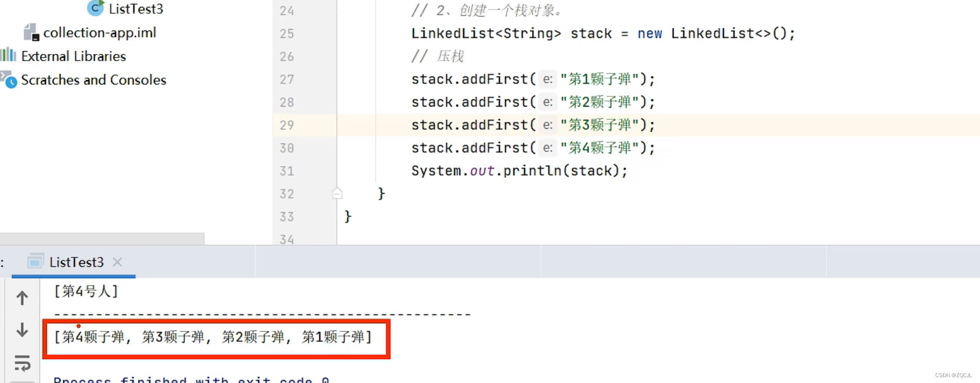Click the string "第2颗子弹" on line 28
Image resolution: width=980 pixels, height=383 pixels.
[x=600, y=102]
